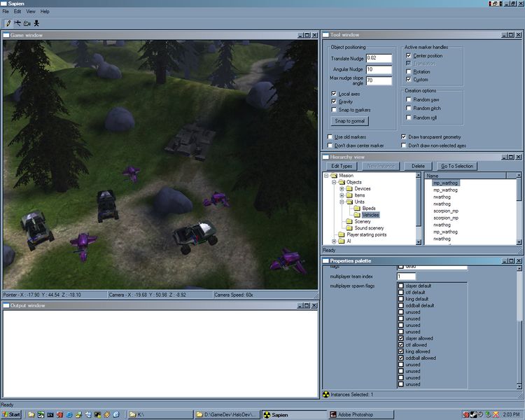Collapse the Units tree node
Screen dimensions: 525x420
tap(342, 202)
